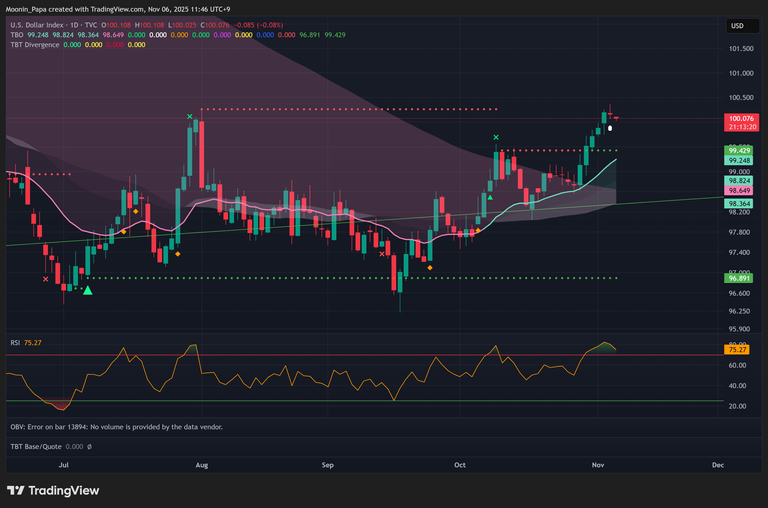Click the orange diamond marker in late September
The image size is (768, 508).
430,267
